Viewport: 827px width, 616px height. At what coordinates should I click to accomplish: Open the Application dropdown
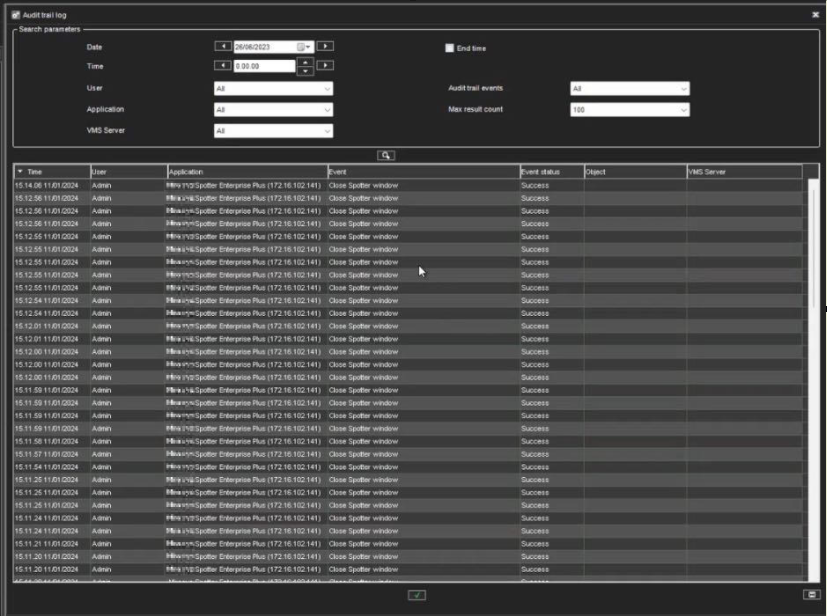point(273,110)
